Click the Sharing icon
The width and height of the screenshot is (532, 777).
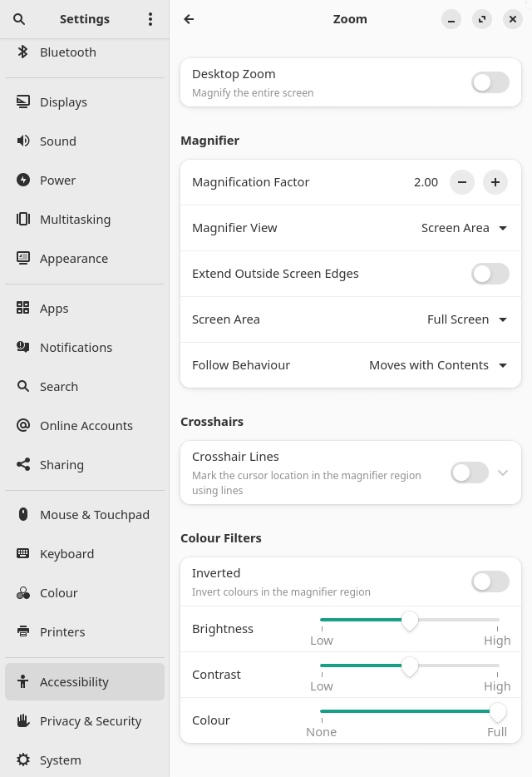click(22, 464)
